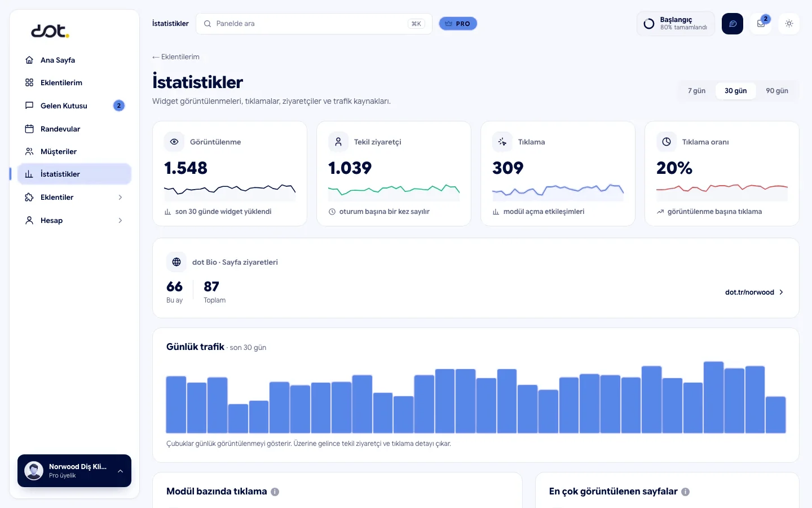Viewport: 812px width, 508px height.
Task: Go back via the Eklentilerim link
Action: pyautogui.click(x=176, y=57)
